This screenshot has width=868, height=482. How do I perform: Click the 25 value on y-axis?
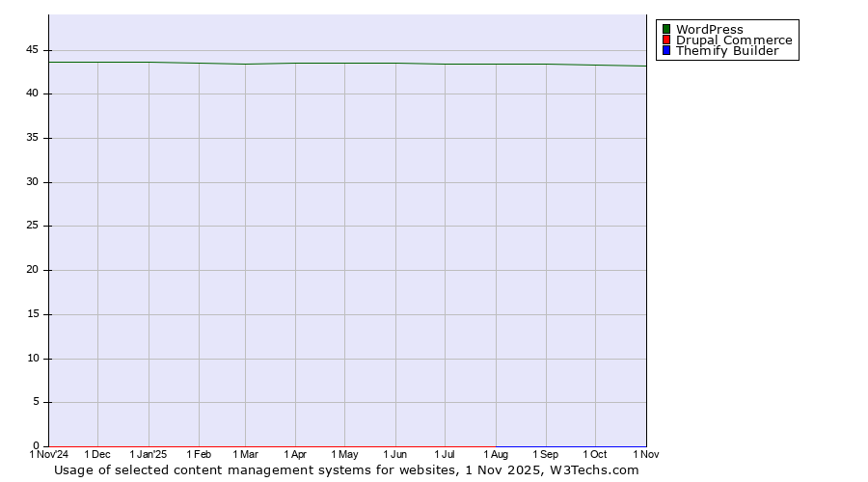pos(32,226)
